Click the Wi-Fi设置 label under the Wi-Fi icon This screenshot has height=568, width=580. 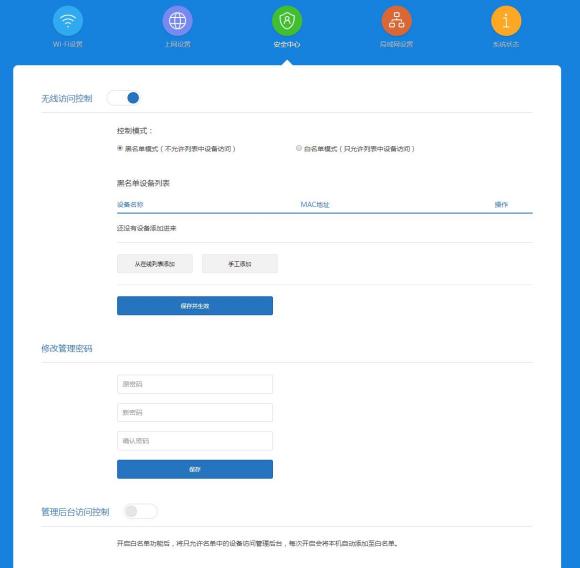[x=68, y=44]
